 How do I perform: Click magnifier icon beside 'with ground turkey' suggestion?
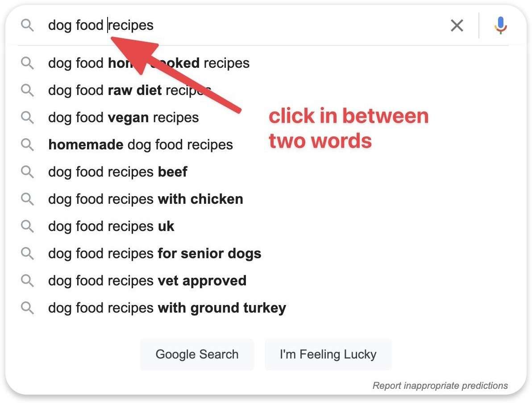(x=28, y=308)
